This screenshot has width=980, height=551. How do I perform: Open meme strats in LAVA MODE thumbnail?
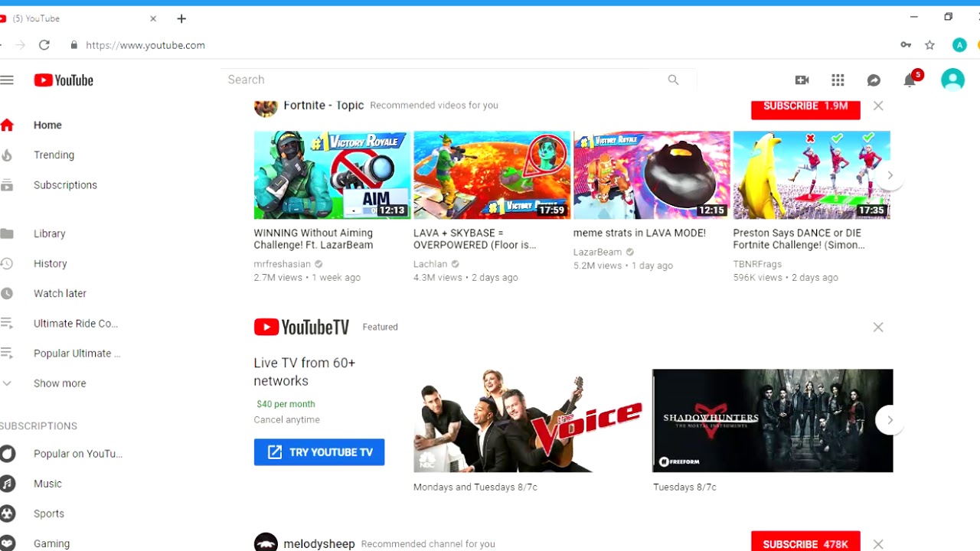(652, 175)
